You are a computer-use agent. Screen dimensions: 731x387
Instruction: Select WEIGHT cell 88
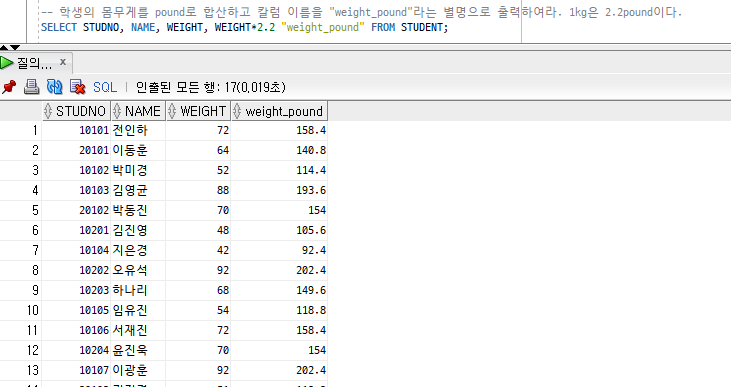pos(198,190)
